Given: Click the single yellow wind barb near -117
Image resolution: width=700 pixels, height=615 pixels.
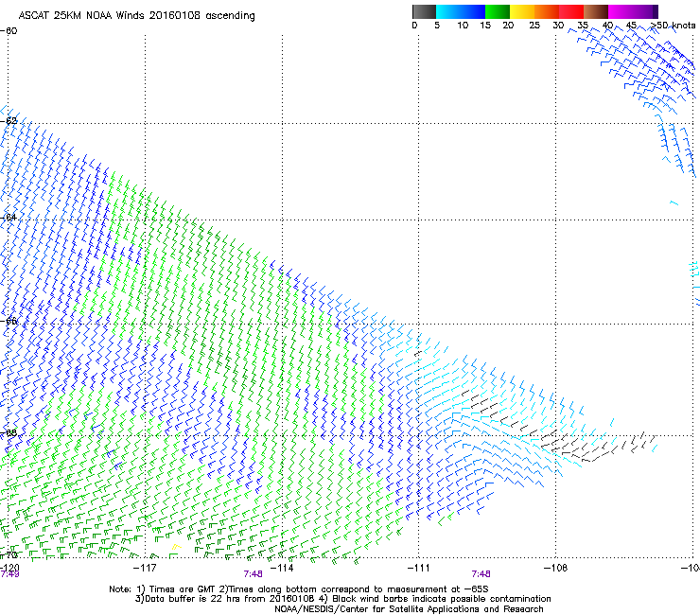Looking at the screenshot, I should (x=177, y=547).
